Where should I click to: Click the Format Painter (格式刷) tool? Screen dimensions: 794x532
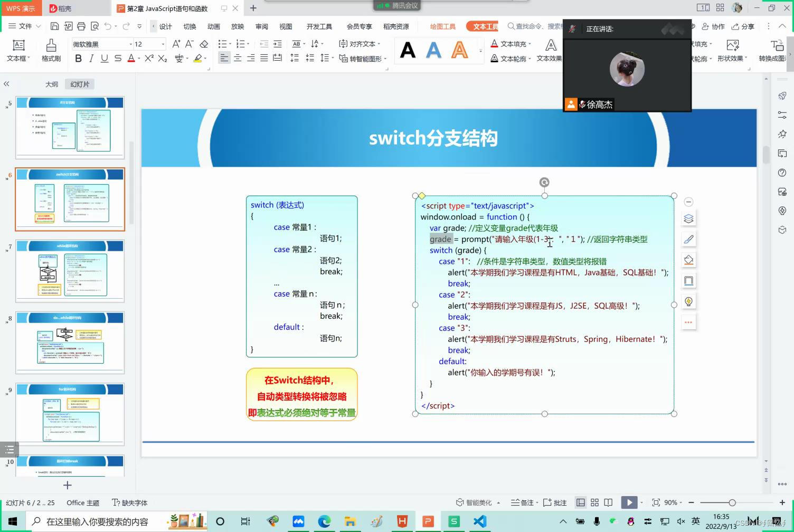click(51, 51)
